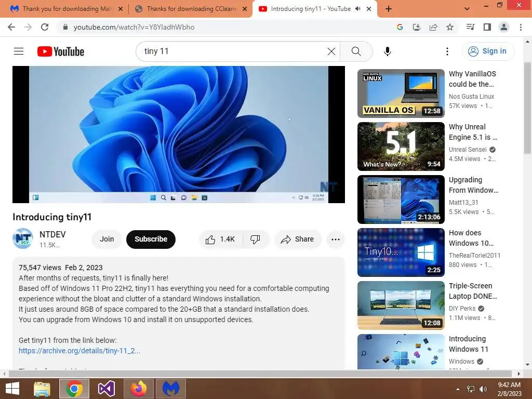The height and width of the screenshot is (399, 532).
Task: Go forward with the browser forward arrow
Action: [x=28, y=27]
